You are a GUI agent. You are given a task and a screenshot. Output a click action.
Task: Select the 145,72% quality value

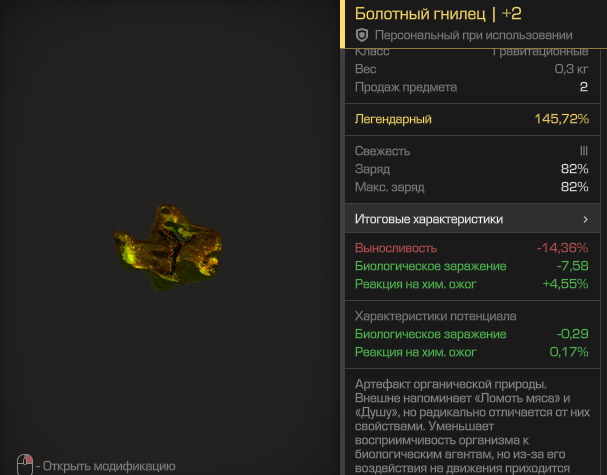561,119
